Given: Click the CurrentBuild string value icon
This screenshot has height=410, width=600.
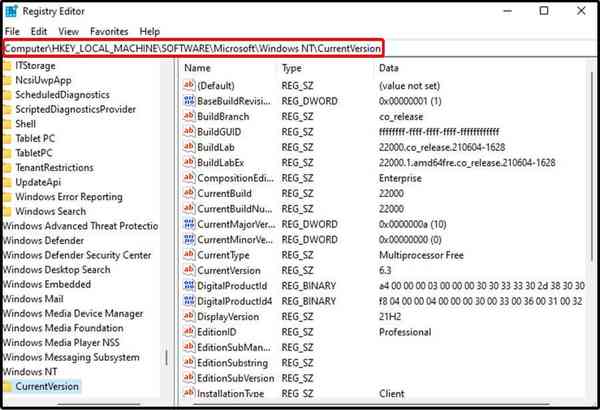Looking at the screenshot, I should tap(189, 193).
